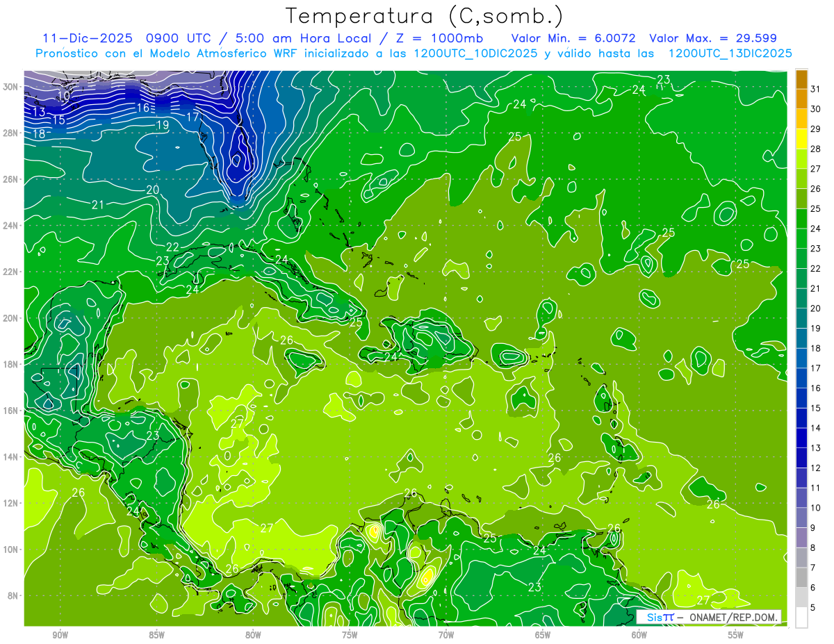This screenshot has height=644, width=834.
Task: Click the '20N' latitude axis label
Action: [x=10, y=318]
